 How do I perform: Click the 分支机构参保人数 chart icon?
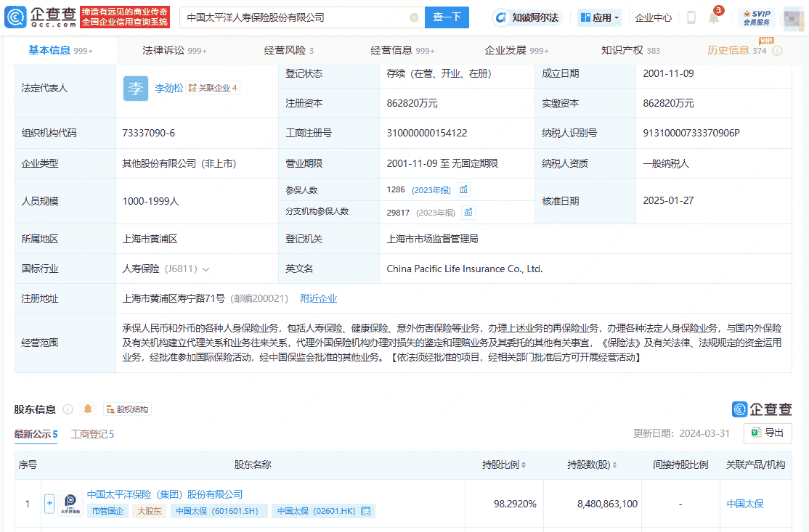pos(468,213)
